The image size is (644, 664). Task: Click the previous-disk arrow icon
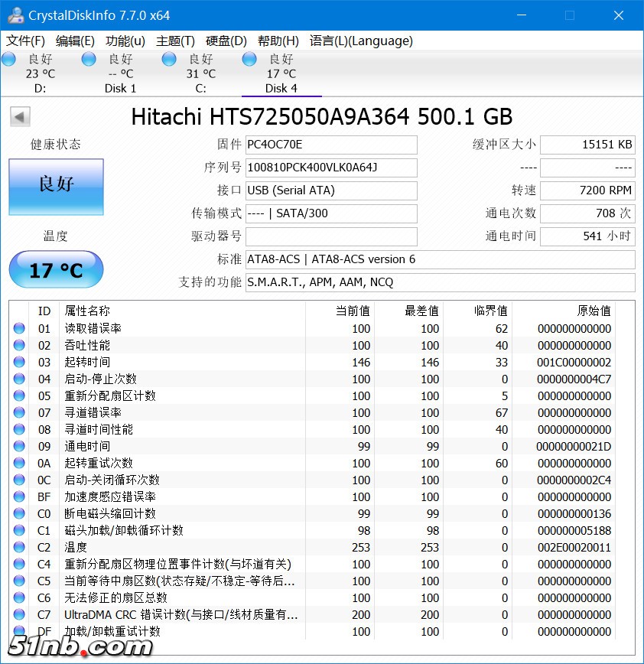(x=19, y=116)
